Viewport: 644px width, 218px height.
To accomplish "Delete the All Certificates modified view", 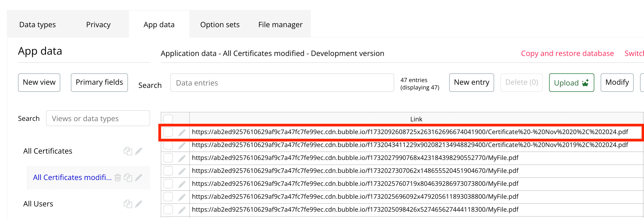I will pyautogui.click(x=118, y=177).
